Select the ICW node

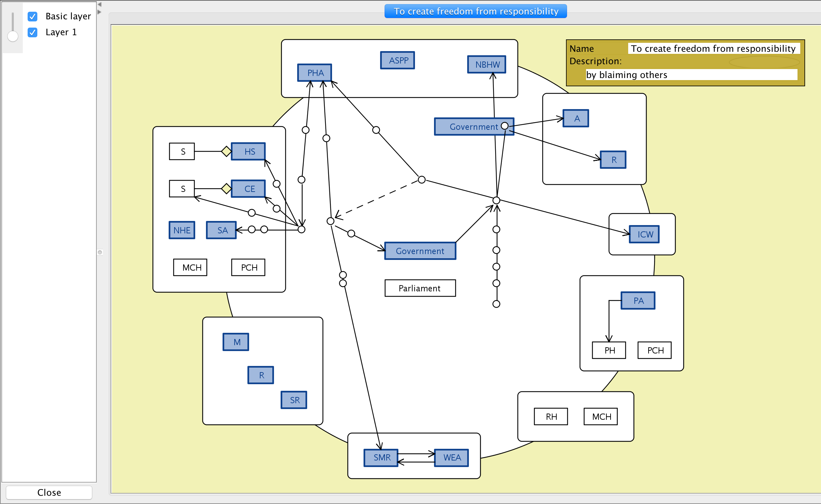coord(644,234)
